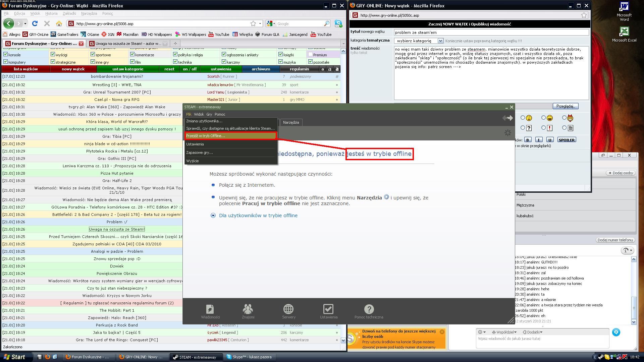Stop loading with the X toolbar icon
The image size is (644, 362).
pos(47,23)
